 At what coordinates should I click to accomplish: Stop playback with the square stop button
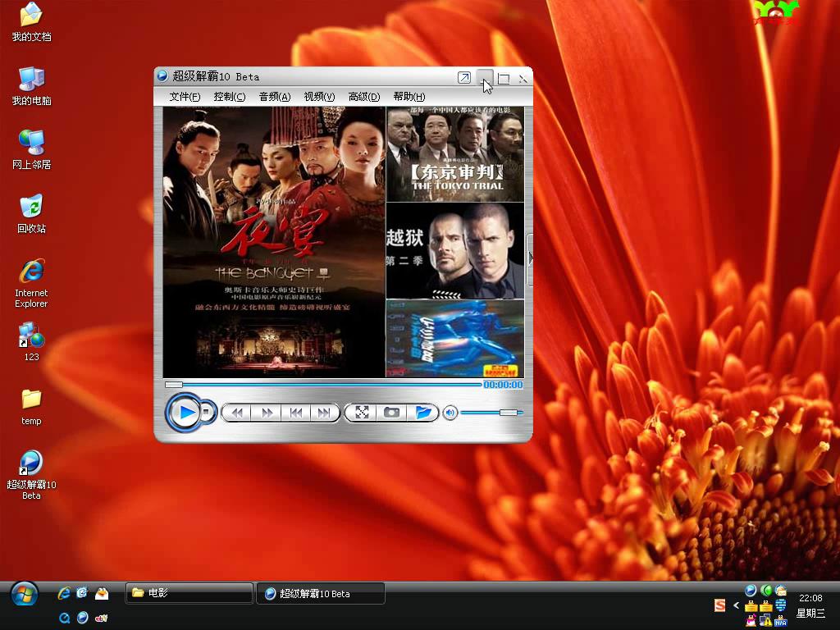pyautogui.click(x=206, y=412)
